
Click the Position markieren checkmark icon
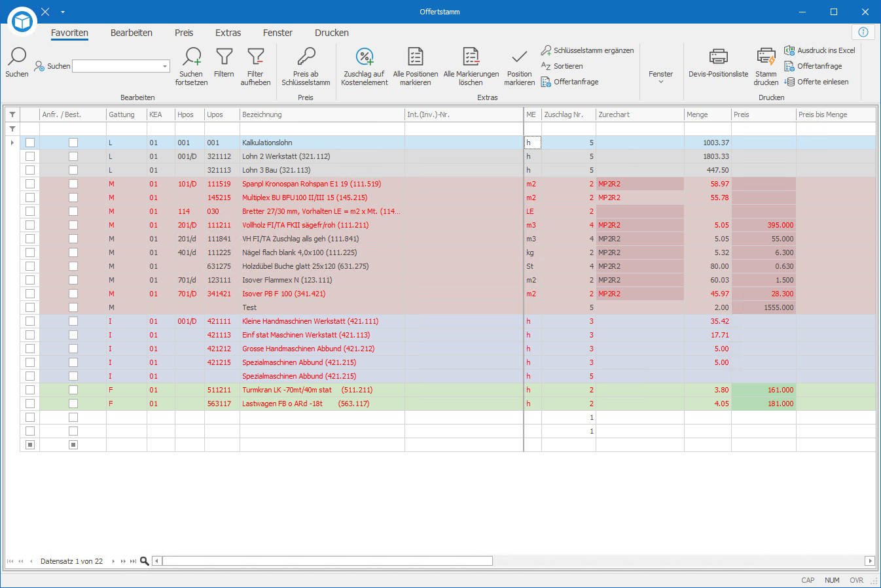pos(520,57)
